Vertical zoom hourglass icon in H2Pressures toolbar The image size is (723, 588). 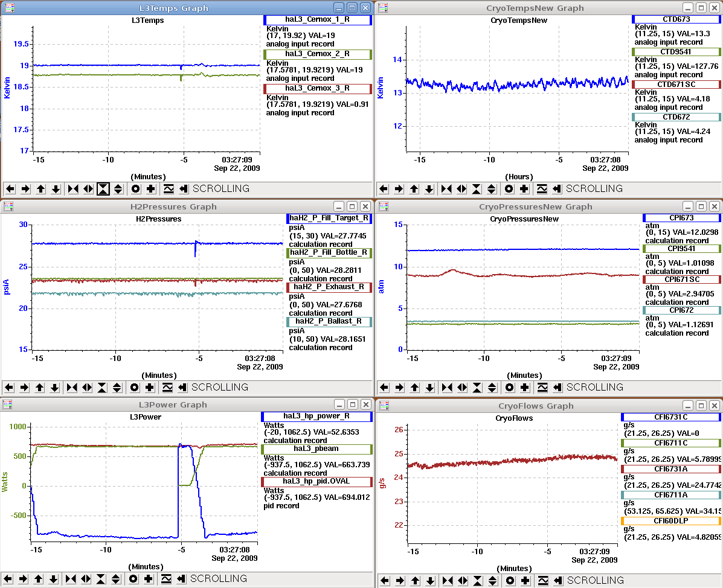point(102,388)
